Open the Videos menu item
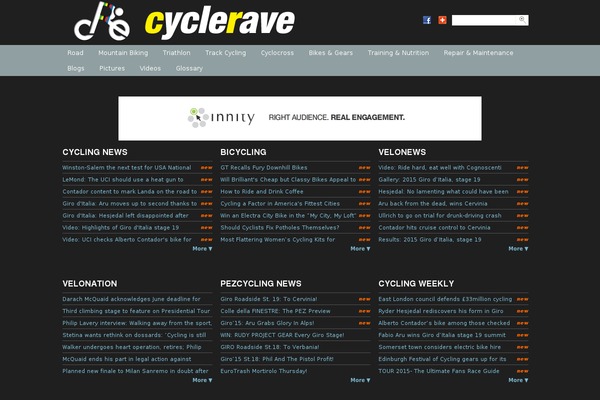The height and width of the screenshot is (400, 600). pos(150,68)
